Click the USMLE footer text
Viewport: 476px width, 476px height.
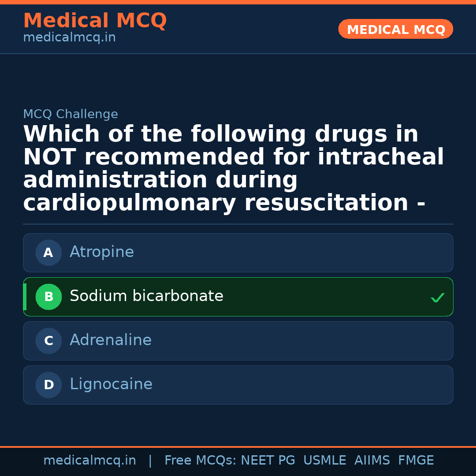(x=324, y=461)
